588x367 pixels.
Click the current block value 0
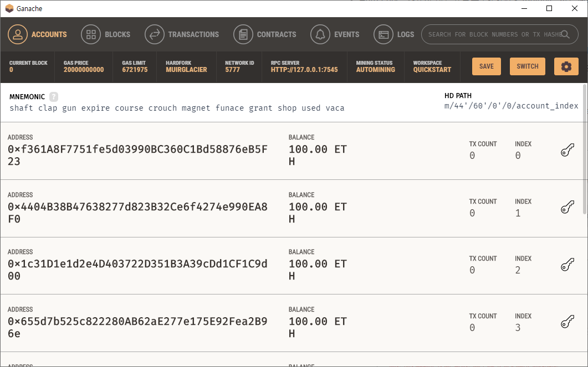tap(11, 70)
